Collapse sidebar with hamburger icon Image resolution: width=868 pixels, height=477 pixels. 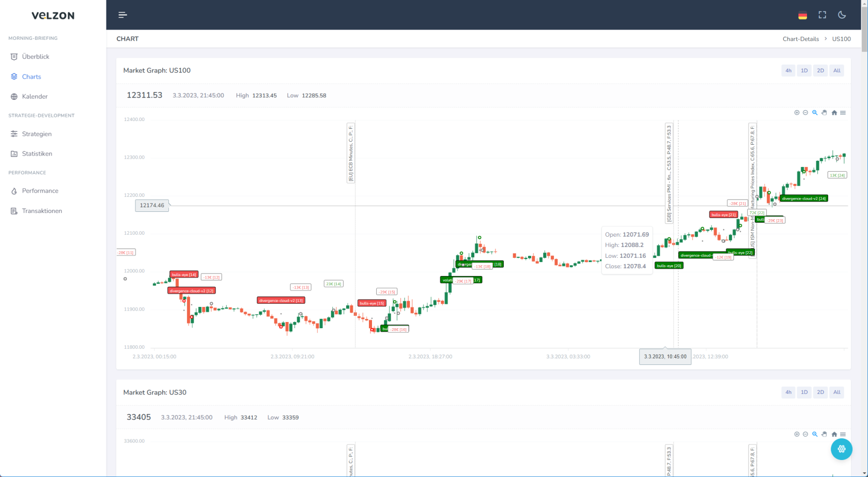(x=122, y=15)
